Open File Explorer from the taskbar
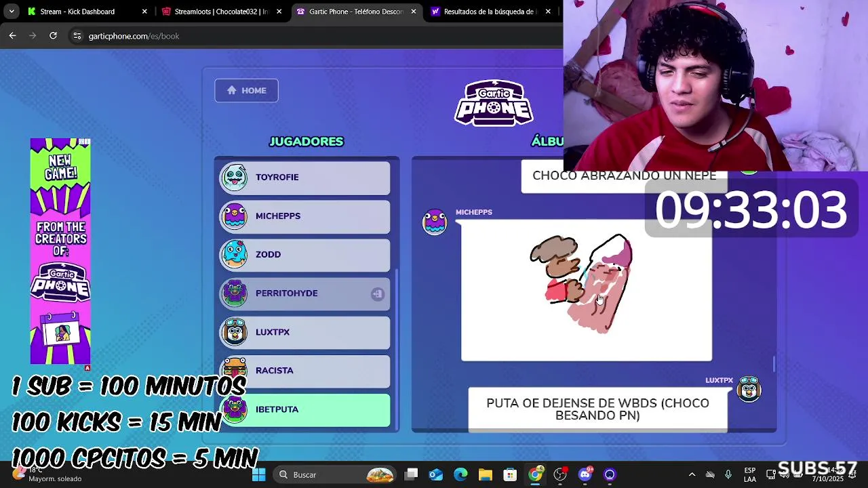The image size is (868, 488). point(486,474)
